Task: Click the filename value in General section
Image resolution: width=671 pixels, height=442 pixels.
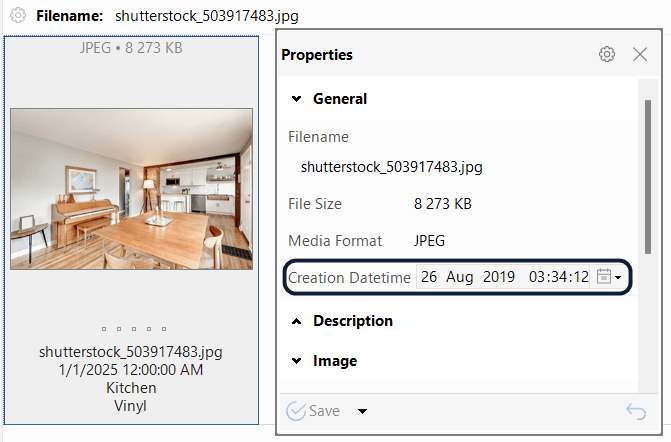Action: [x=391, y=167]
